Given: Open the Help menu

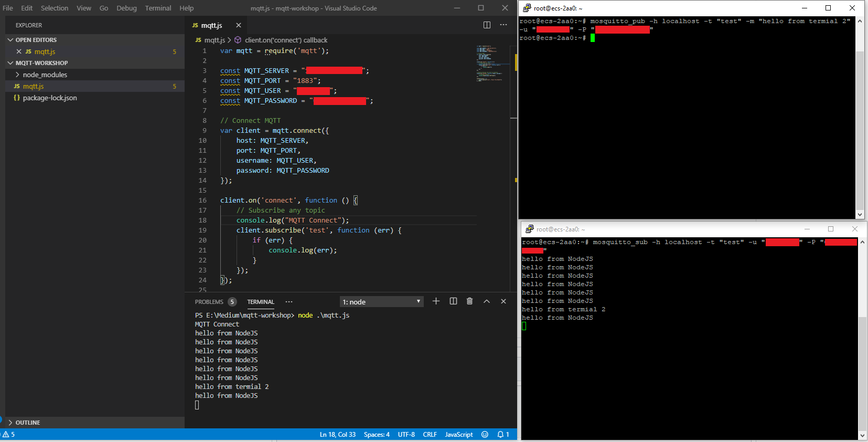Looking at the screenshot, I should pyautogui.click(x=187, y=8).
